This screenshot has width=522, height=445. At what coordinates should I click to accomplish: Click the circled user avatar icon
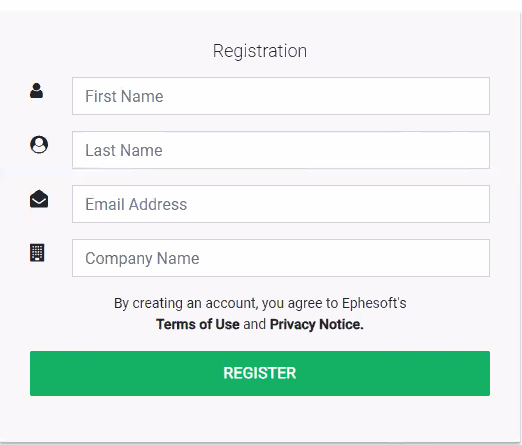pyautogui.click(x=39, y=144)
